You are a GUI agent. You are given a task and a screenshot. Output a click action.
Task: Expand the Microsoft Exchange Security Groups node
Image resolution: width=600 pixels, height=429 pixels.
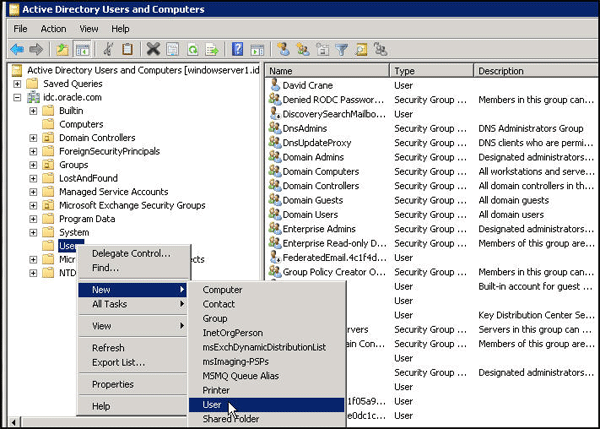click(33, 206)
